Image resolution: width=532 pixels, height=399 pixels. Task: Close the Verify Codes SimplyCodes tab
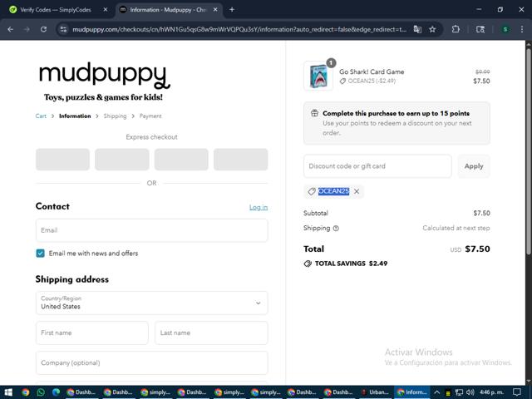(106, 10)
